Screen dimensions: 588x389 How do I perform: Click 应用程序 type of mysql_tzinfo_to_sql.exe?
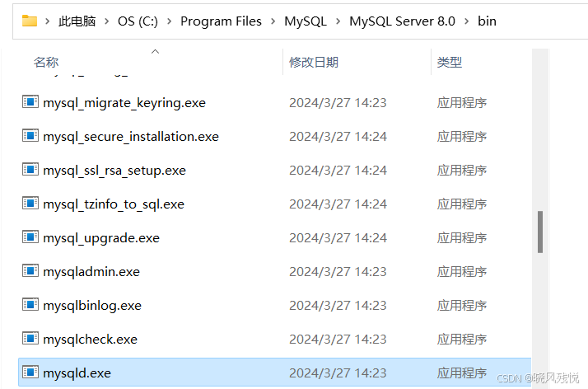click(x=462, y=204)
